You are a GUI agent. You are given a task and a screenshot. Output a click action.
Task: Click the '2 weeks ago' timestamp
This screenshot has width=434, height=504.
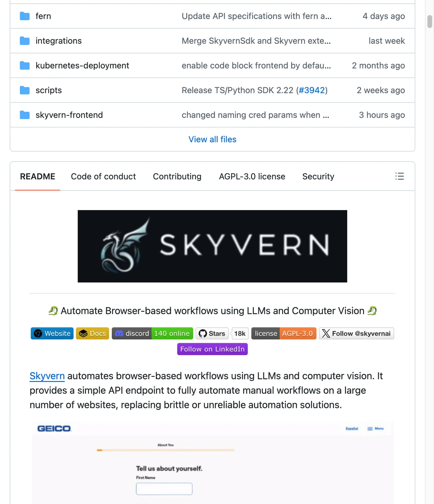(381, 90)
